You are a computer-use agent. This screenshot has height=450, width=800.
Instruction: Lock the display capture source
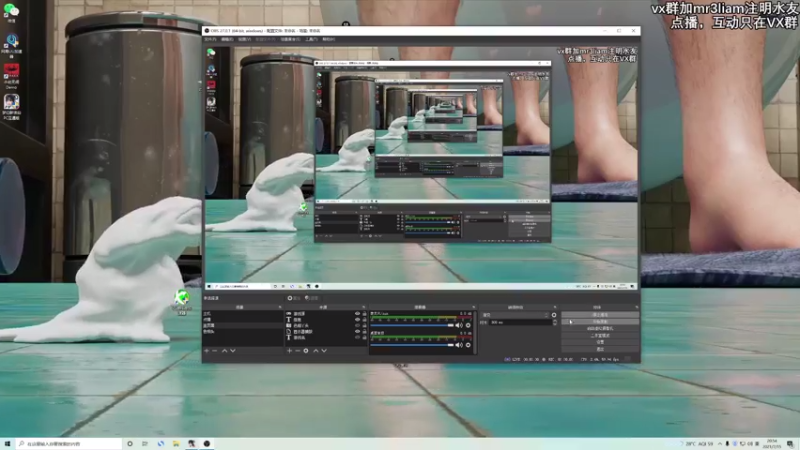point(364,332)
